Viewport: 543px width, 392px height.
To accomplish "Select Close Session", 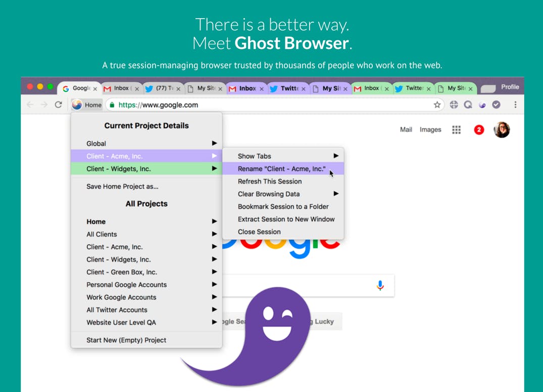I will [283, 232].
